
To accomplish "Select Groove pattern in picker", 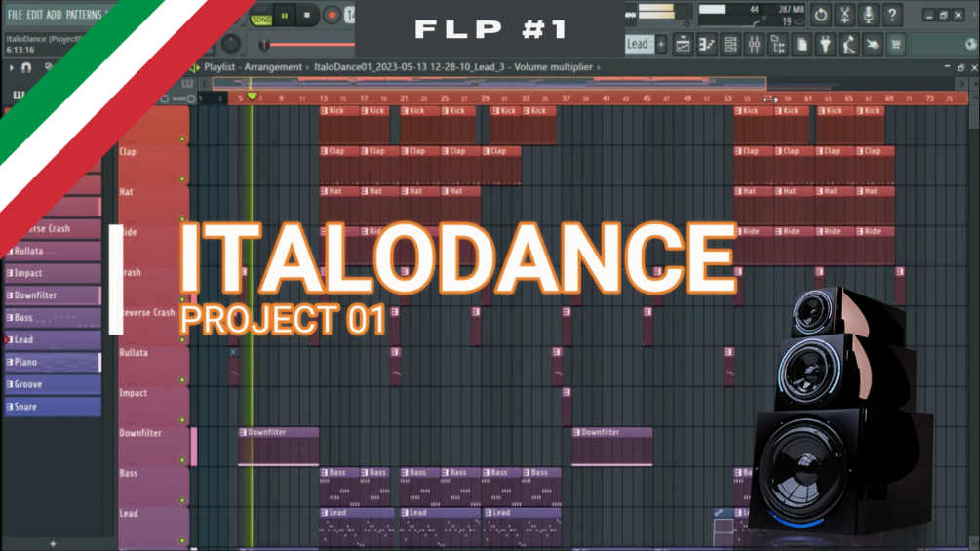I will click(x=53, y=384).
